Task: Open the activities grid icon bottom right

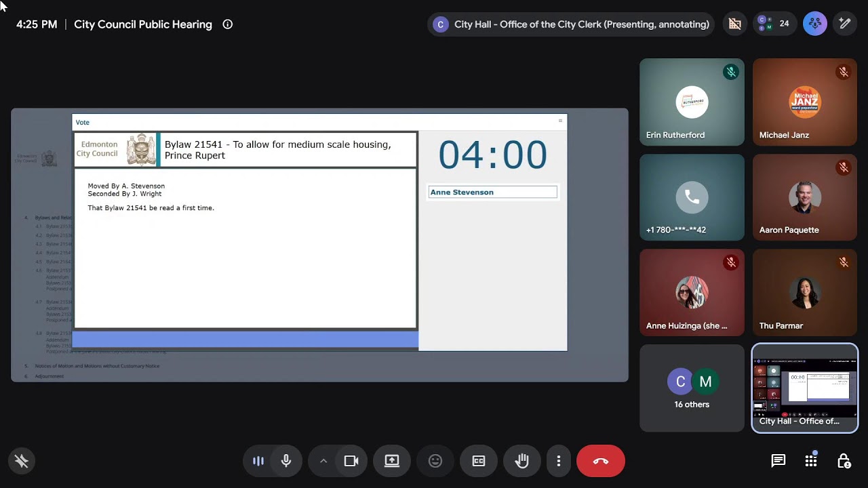Action: 811,462
